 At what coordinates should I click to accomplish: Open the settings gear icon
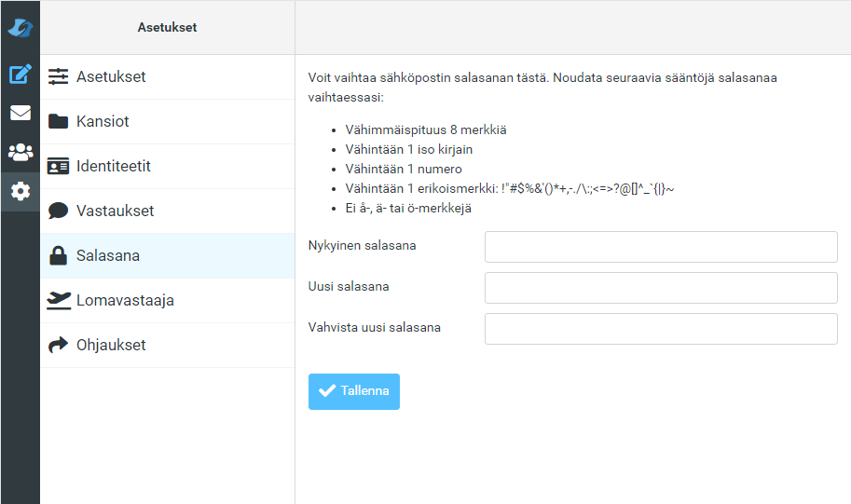21,192
